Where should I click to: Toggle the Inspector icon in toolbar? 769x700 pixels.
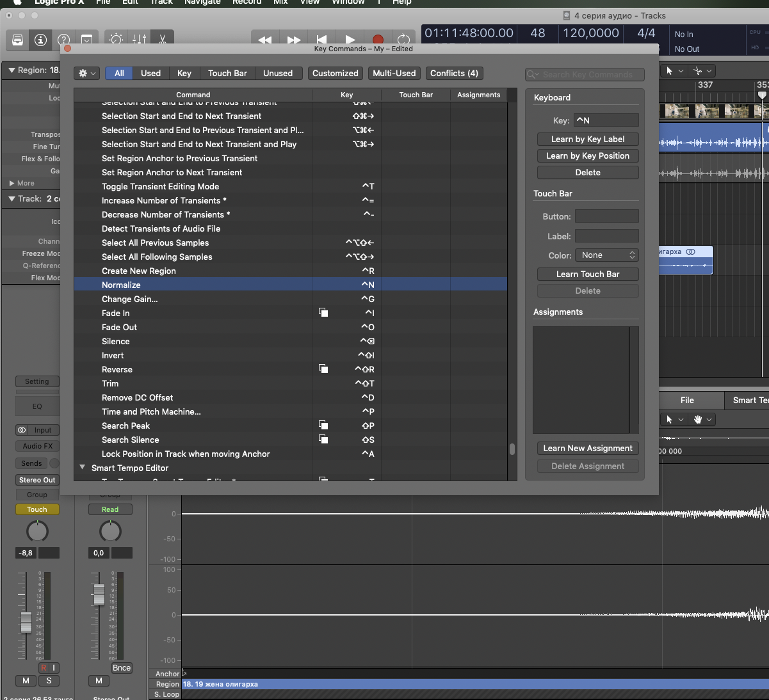click(40, 40)
